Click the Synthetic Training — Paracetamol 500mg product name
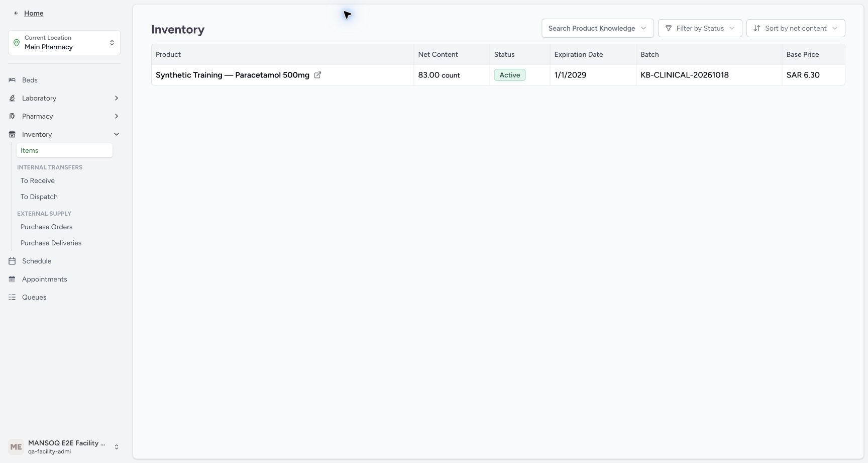Viewport: 868px width, 463px height. 233,75
